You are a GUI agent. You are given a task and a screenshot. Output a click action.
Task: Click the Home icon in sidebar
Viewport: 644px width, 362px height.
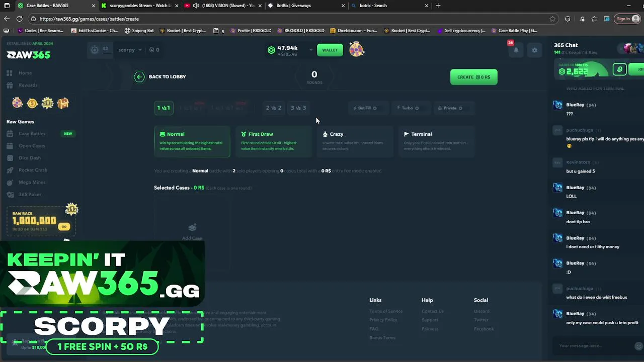click(10, 73)
